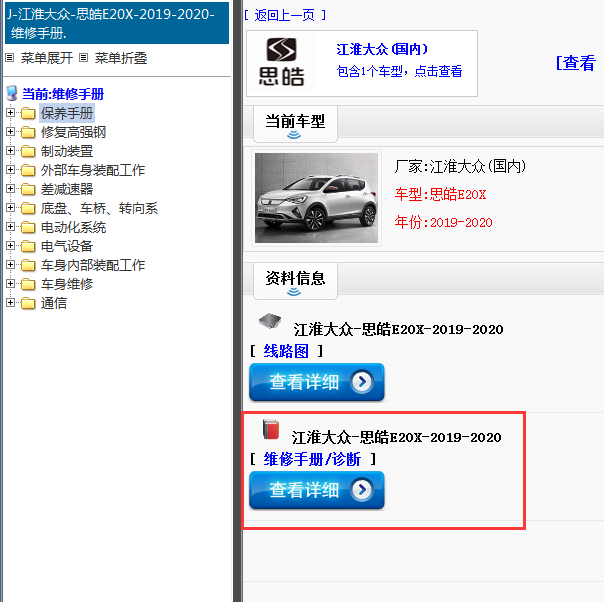Expand the 外部车身装配工作 tree node
The width and height of the screenshot is (604, 602).
[10, 169]
